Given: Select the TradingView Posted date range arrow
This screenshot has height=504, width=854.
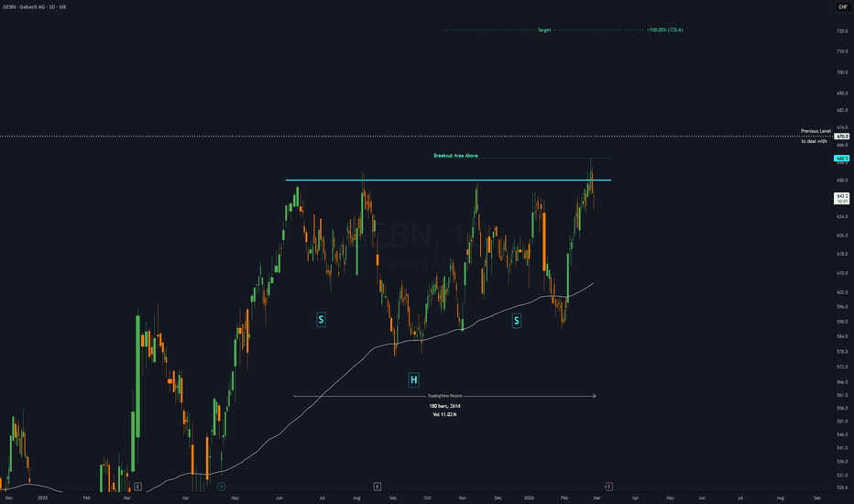Looking at the screenshot, I should (444, 396).
